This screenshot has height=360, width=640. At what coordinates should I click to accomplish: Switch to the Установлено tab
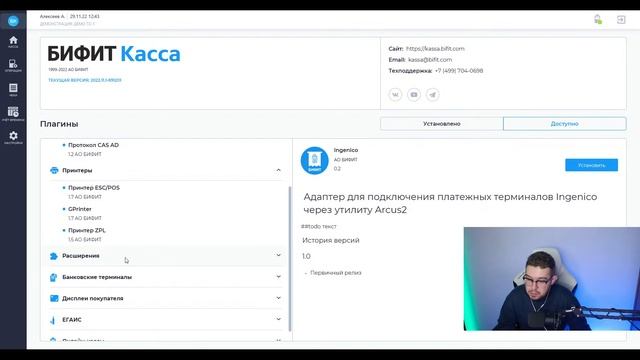pos(442,124)
